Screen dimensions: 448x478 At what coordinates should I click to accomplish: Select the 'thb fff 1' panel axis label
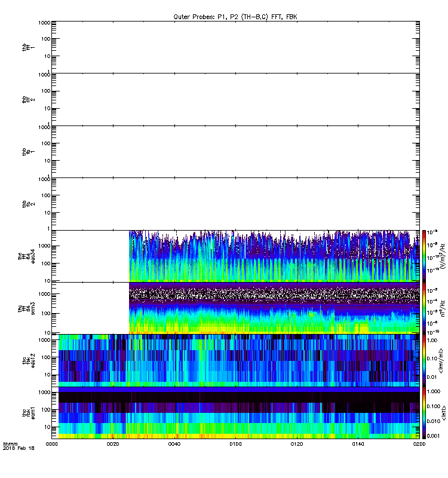click(x=28, y=47)
